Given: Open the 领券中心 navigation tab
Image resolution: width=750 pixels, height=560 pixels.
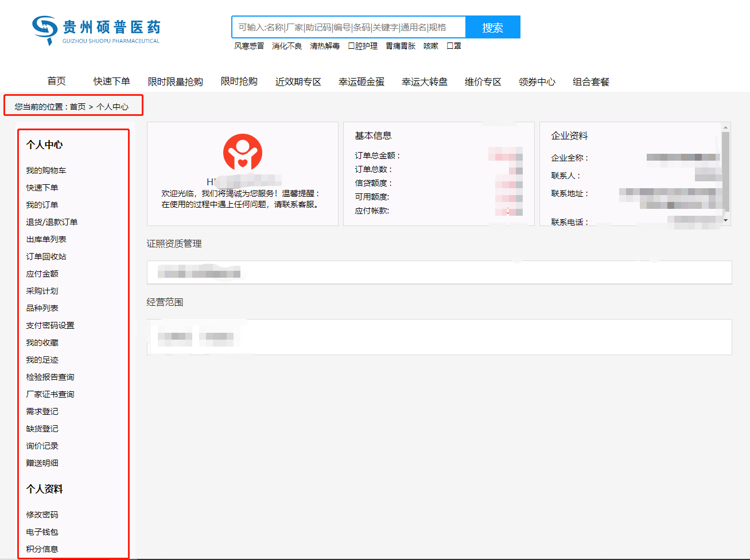Looking at the screenshot, I should [537, 81].
